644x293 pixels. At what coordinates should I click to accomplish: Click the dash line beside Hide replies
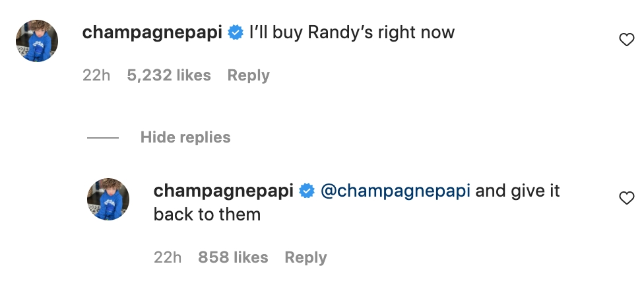click(103, 138)
